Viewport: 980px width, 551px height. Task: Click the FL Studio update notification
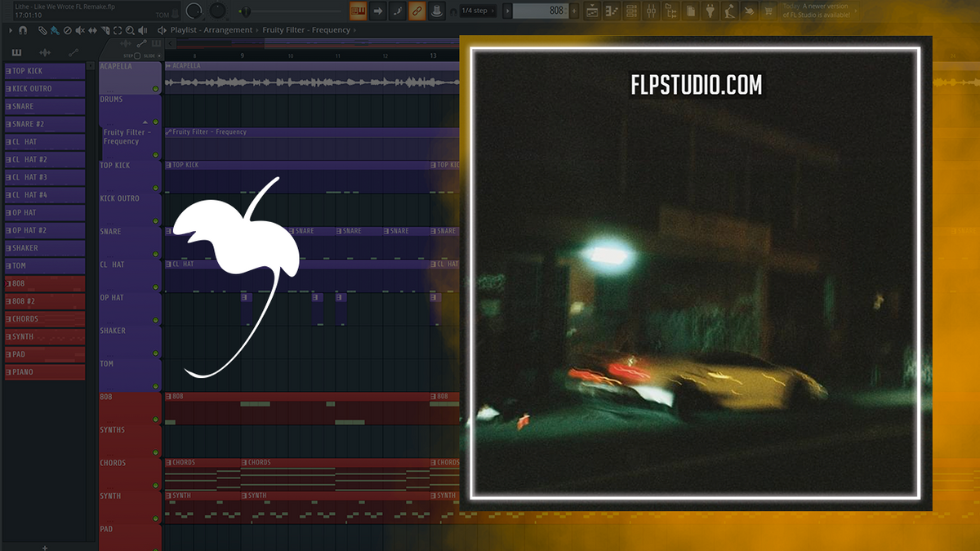pos(817,11)
